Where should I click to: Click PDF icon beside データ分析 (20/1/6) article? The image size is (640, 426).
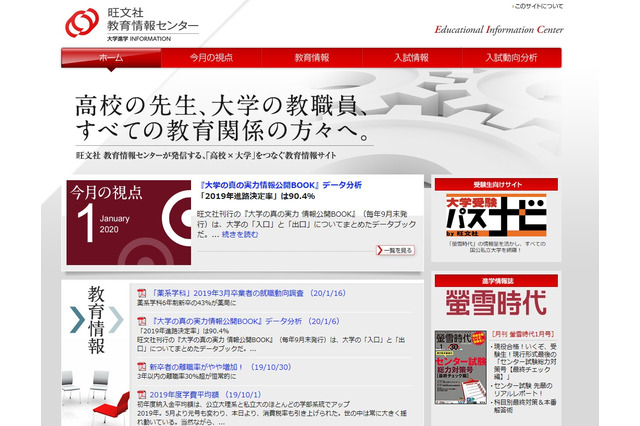[x=141, y=322]
